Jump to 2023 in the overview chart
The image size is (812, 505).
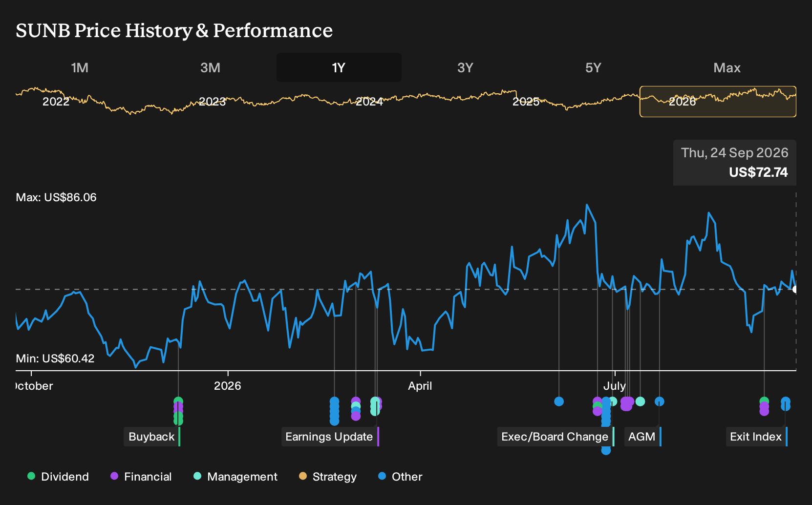tap(213, 102)
